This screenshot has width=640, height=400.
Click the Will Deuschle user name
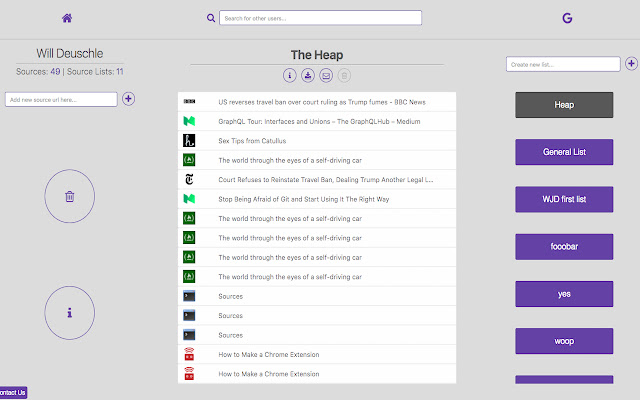pos(70,53)
